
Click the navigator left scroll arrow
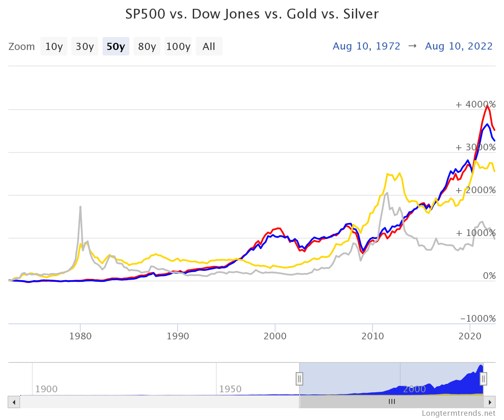[x=14, y=402]
